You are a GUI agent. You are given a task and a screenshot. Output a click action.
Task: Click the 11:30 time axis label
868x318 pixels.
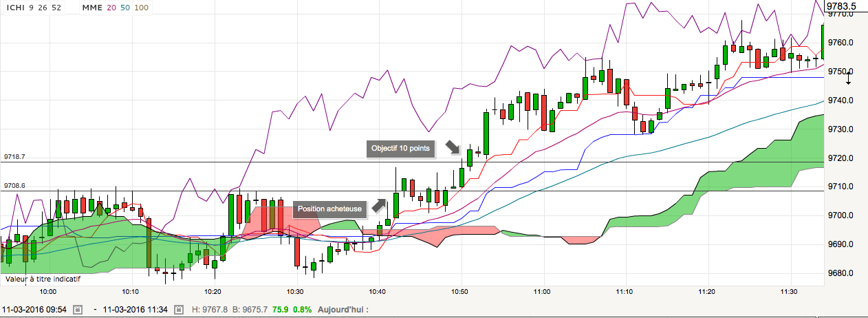click(x=790, y=292)
